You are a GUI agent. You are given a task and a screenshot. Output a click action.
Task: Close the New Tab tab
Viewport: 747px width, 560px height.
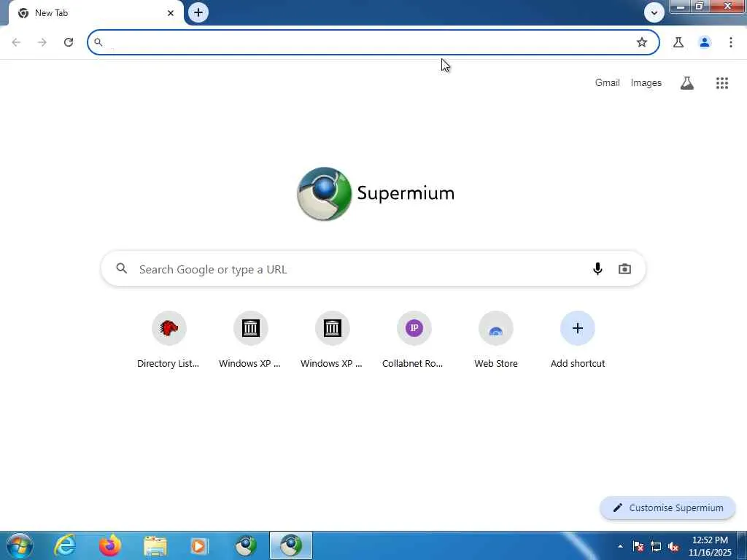coord(171,13)
